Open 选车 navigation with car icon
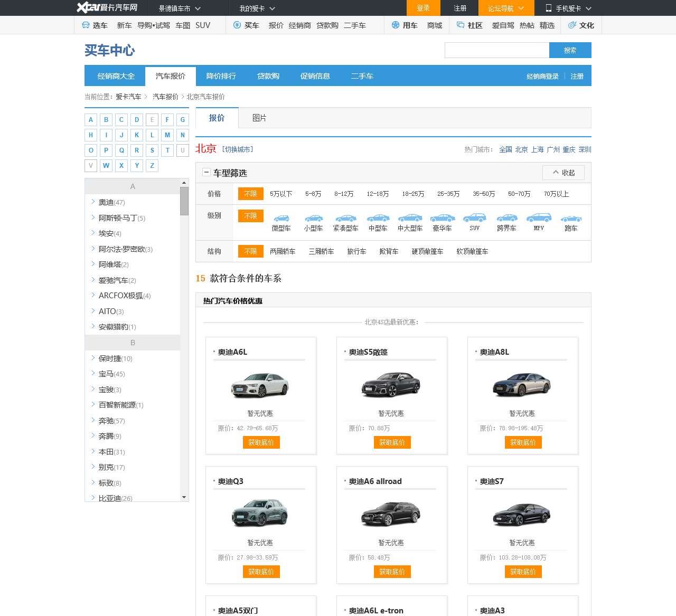Viewport: 676px width, 616px height. pos(95,25)
